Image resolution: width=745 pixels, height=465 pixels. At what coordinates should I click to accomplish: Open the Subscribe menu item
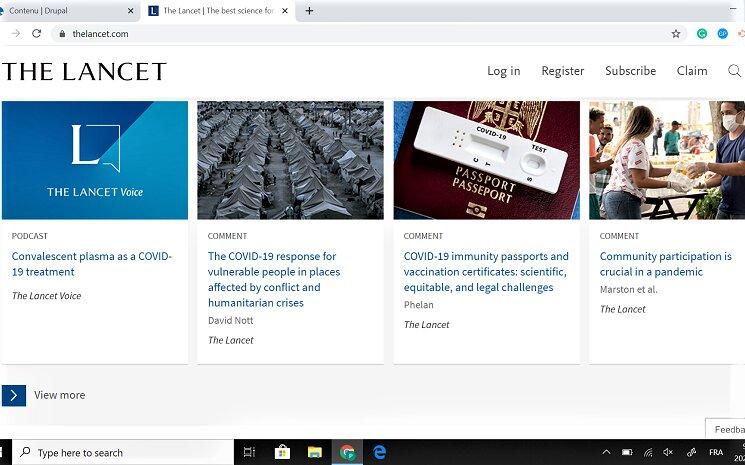pyautogui.click(x=630, y=71)
